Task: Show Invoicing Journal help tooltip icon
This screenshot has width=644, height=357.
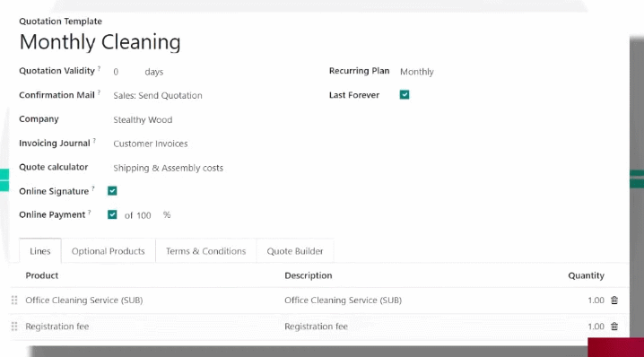Action: 94,141
